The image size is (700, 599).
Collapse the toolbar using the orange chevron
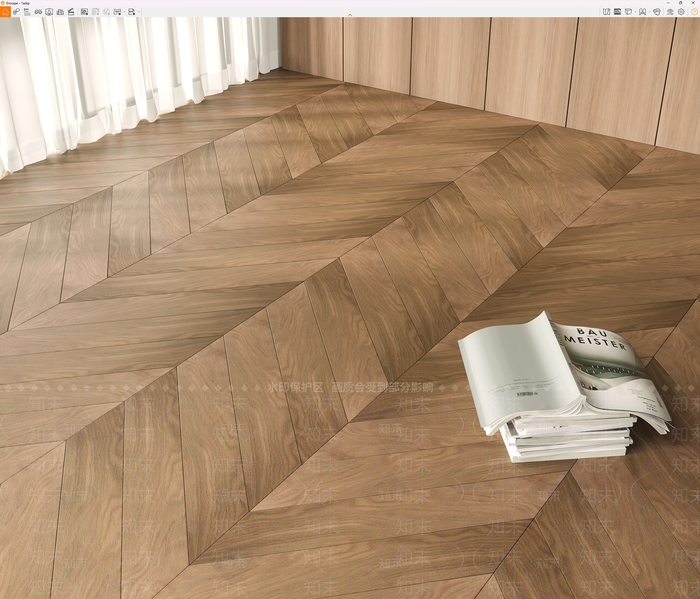click(350, 15)
